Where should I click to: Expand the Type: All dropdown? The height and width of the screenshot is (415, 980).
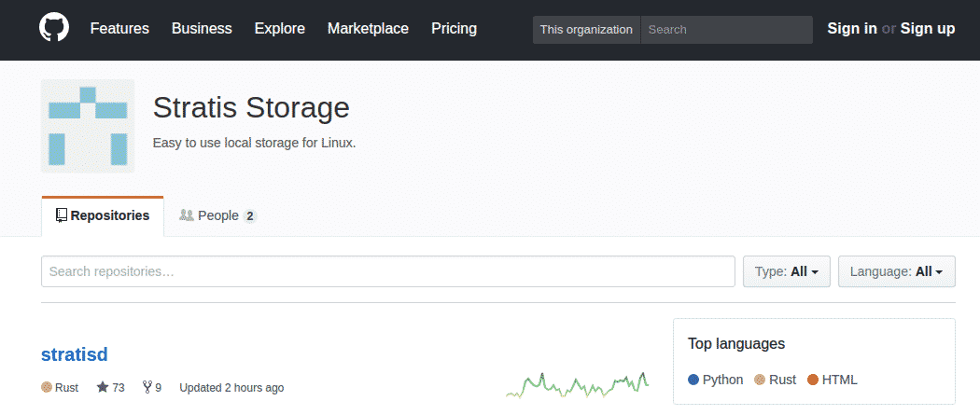click(786, 271)
